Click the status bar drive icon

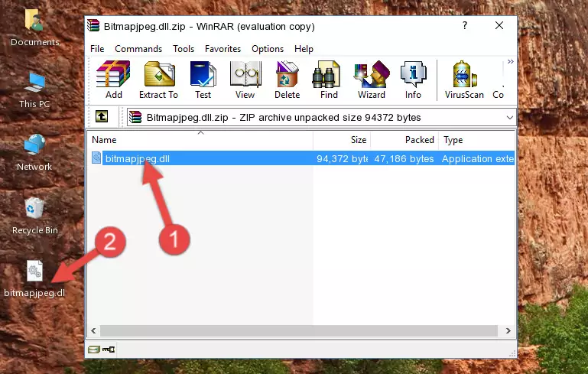click(94, 350)
